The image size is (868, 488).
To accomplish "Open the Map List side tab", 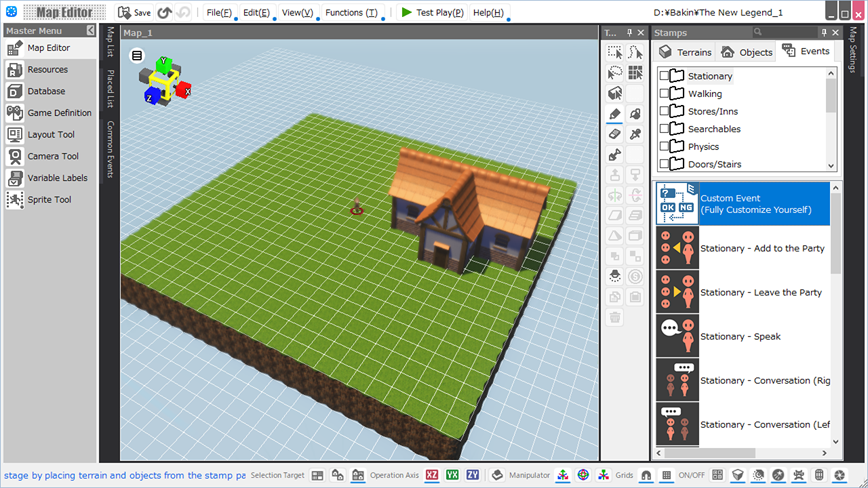I will 110,42.
